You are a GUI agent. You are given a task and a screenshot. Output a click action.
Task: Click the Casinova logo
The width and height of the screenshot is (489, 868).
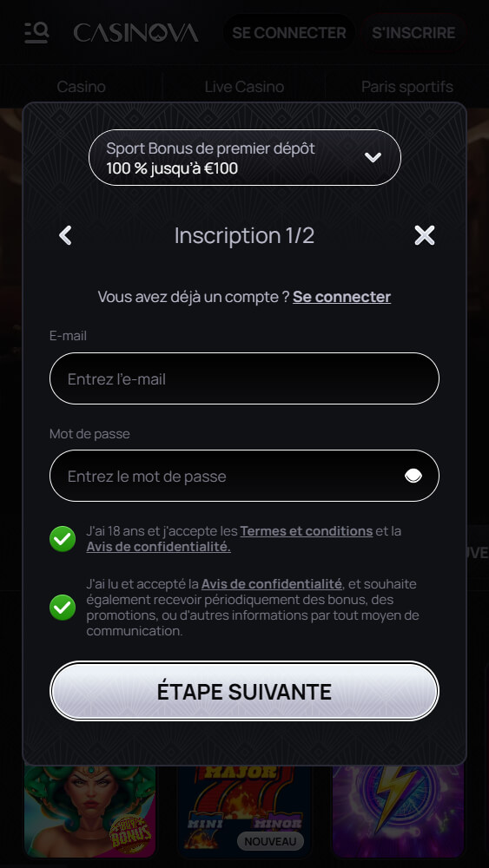click(x=135, y=33)
